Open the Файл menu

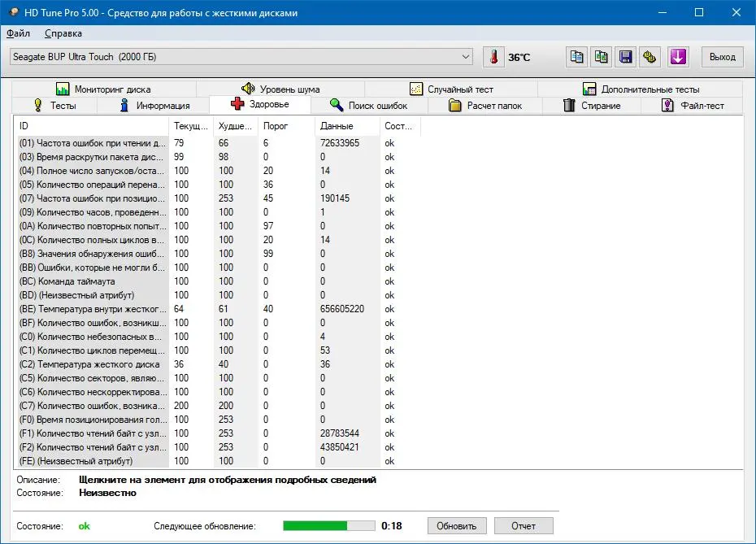pos(19,34)
